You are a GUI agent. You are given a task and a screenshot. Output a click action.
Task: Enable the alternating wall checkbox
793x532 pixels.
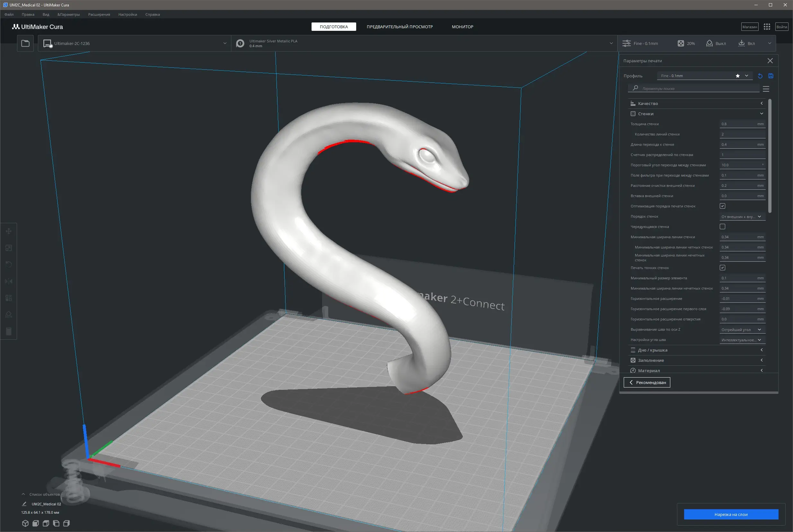[722, 227]
